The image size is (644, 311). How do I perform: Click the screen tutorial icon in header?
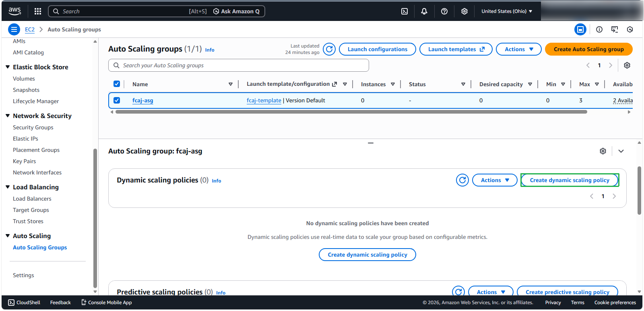[x=615, y=29]
